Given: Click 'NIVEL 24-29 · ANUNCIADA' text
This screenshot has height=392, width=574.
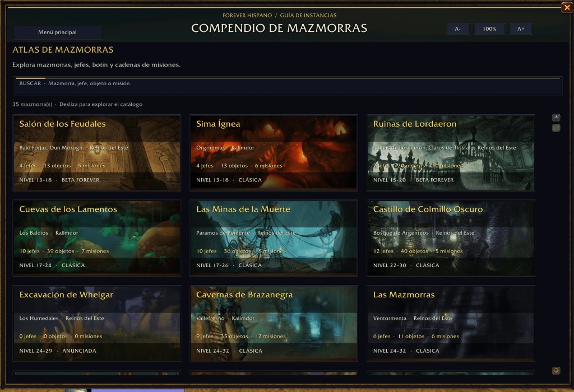Looking at the screenshot, I should pos(58,351).
